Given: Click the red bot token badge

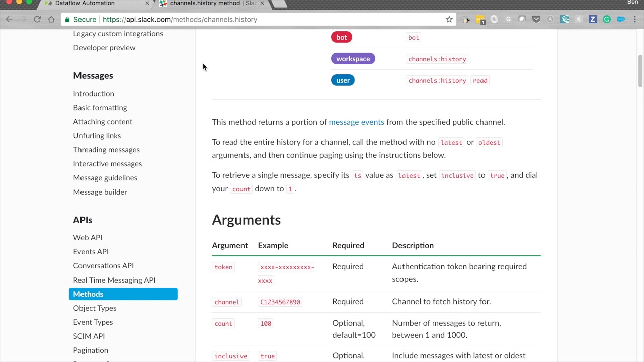Looking at the screenshot, I should pyautogui.click(x=342, y=37).
